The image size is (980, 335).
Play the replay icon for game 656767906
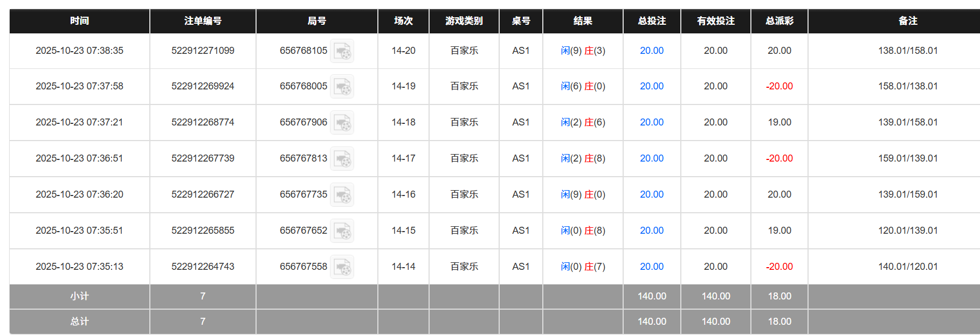point(342,122)
